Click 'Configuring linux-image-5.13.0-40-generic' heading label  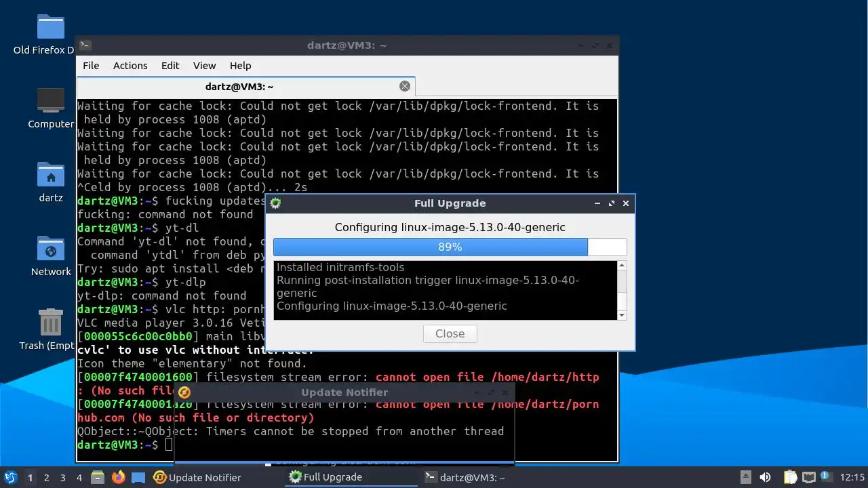point(450,228)
